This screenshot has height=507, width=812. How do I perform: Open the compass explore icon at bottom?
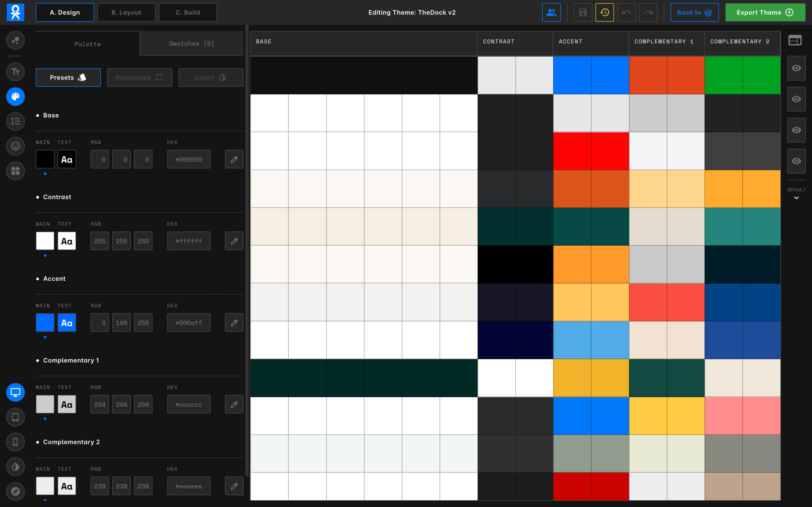pyautogui.click(x=16, y=491)
